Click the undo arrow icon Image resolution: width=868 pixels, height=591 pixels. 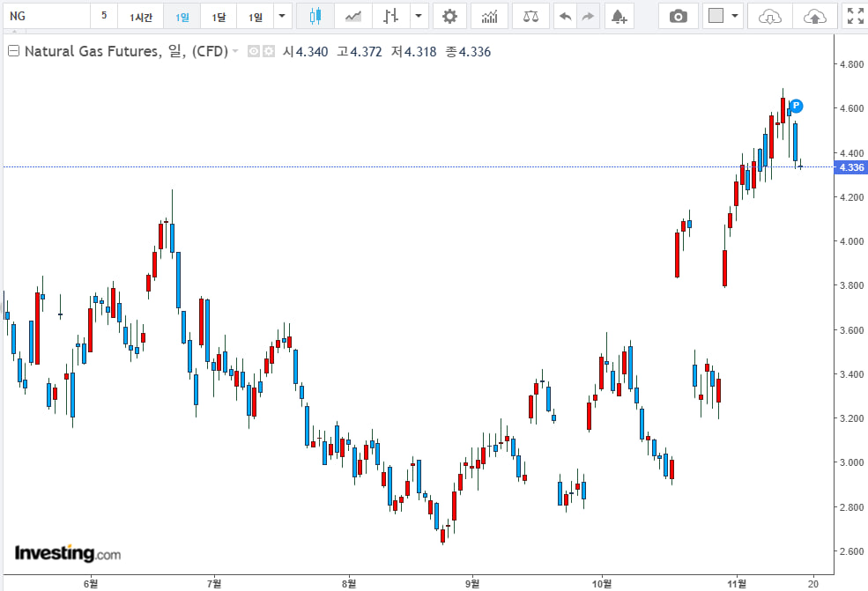565,16
